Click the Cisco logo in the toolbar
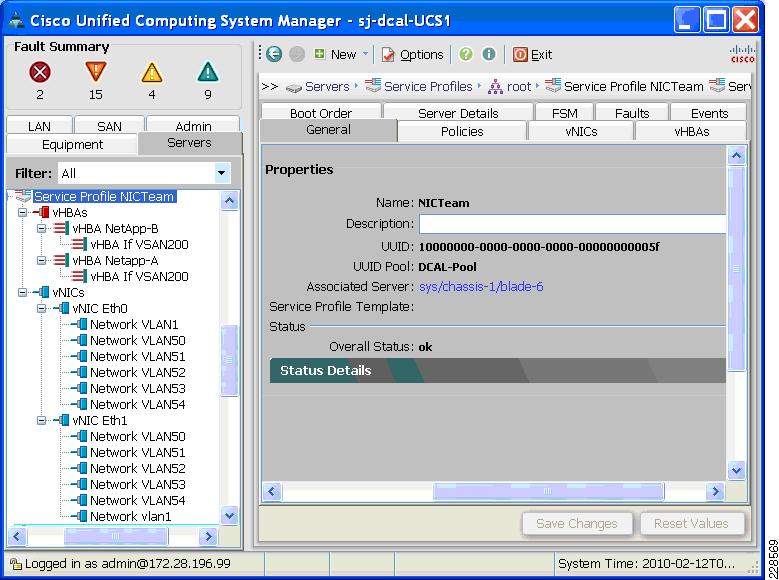This screenshot has width=779, height=580. click(x=742, y=54)
